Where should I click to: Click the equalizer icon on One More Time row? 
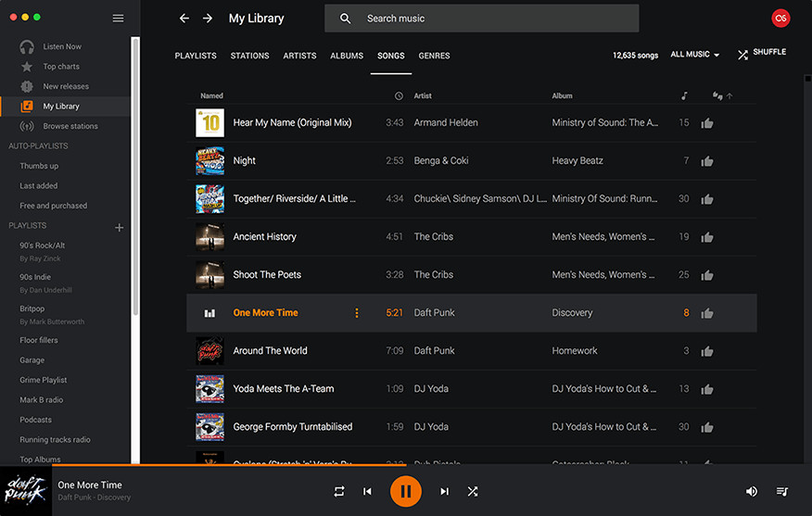click(209, 313)
